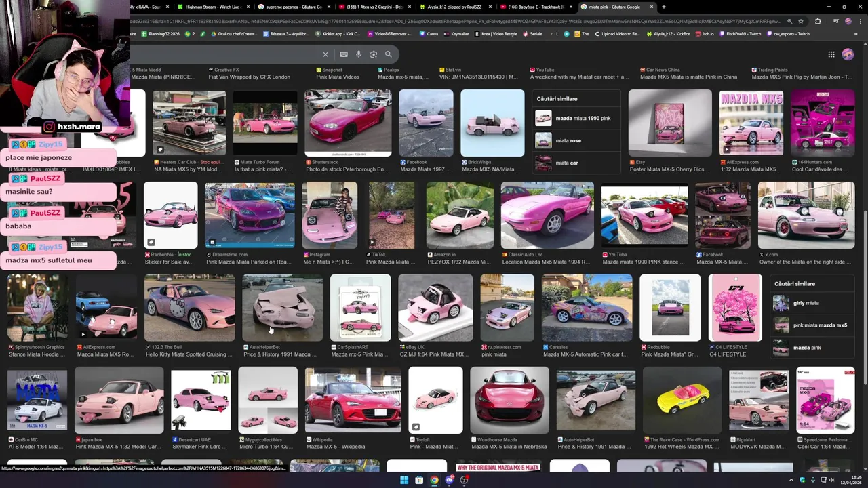The width and height of the screenshot is (868, 488).
Task: Open Microsoft Store from taskbar
Action: point(419,480)
